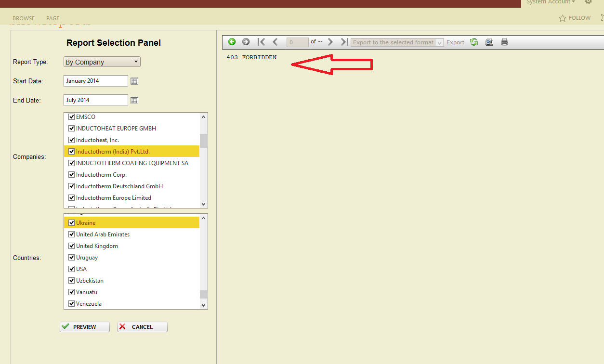Image resolution: width=604 pixels, height=364 pixels.
Task: Go to first report page icon
Action: pyautogui.click(x=261, y=42)
